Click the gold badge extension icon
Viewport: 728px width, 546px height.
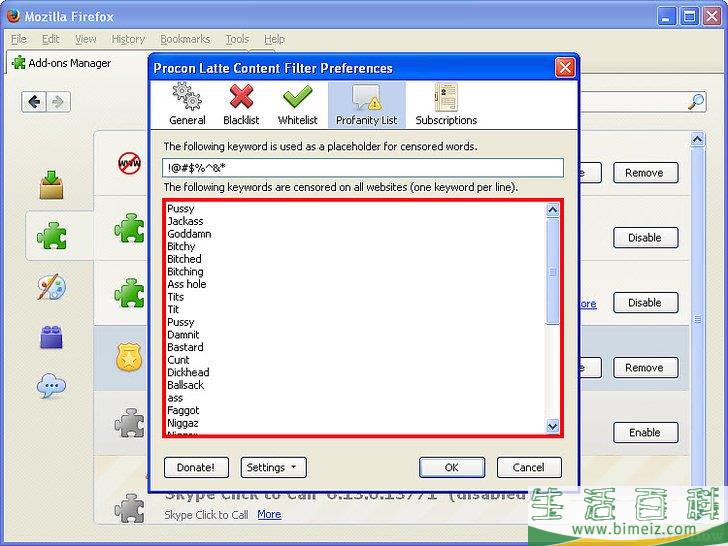pos(129,357)
